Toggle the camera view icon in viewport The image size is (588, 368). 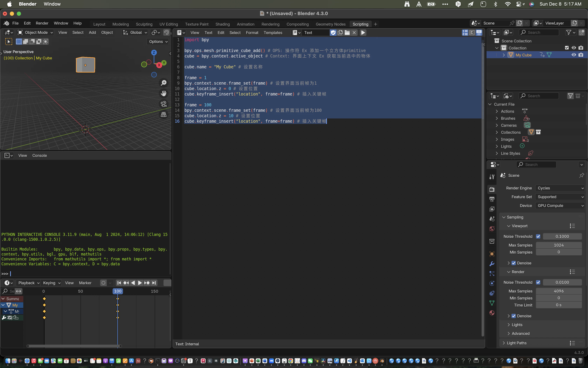164,104
